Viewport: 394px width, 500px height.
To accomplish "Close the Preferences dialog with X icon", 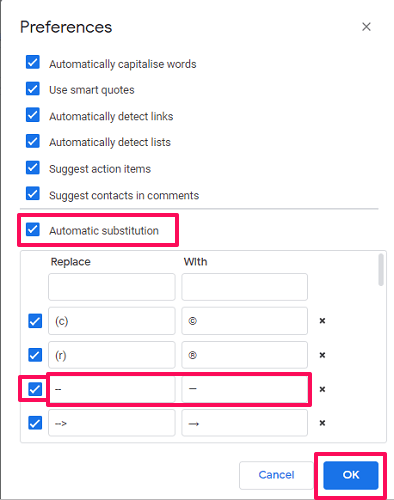I will click(x=366, y=27).
